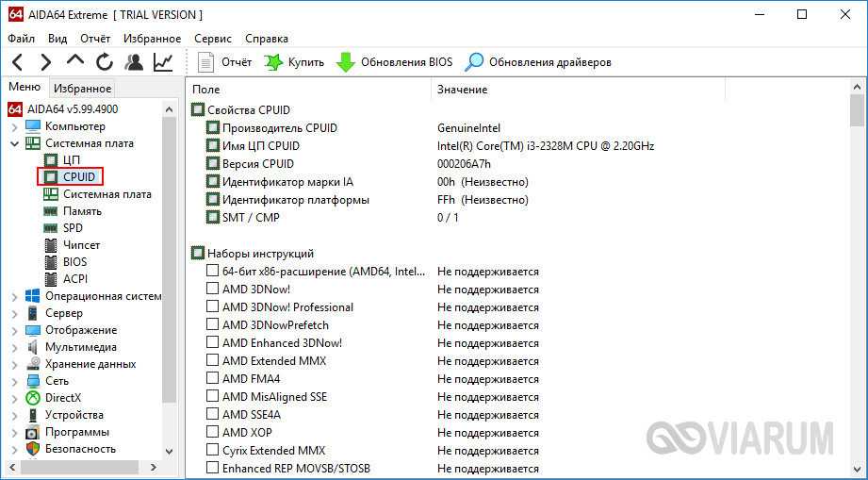Click the forward navigation arrow
Viewport: 868px width, 480px height.
coord(45,62)
